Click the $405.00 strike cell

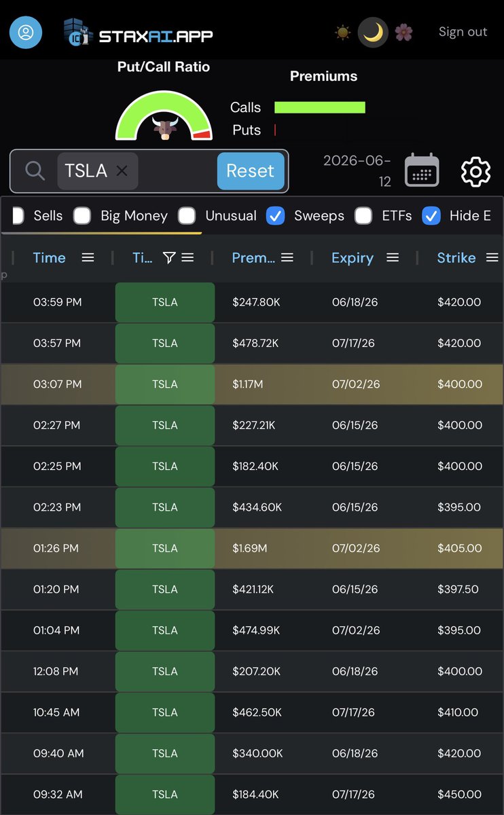tap(459, 548)
